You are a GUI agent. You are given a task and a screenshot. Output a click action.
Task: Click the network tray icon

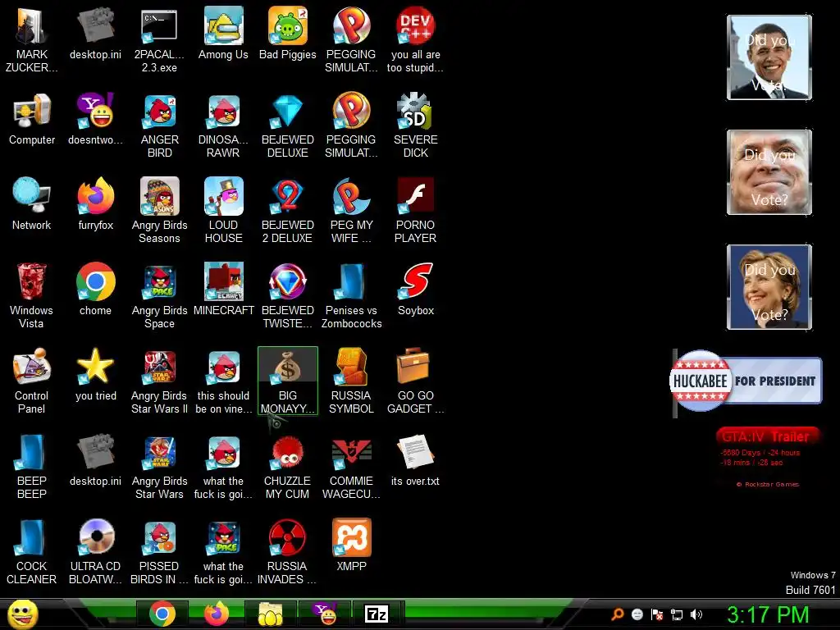pyautogui.click(x=677, y=614)
